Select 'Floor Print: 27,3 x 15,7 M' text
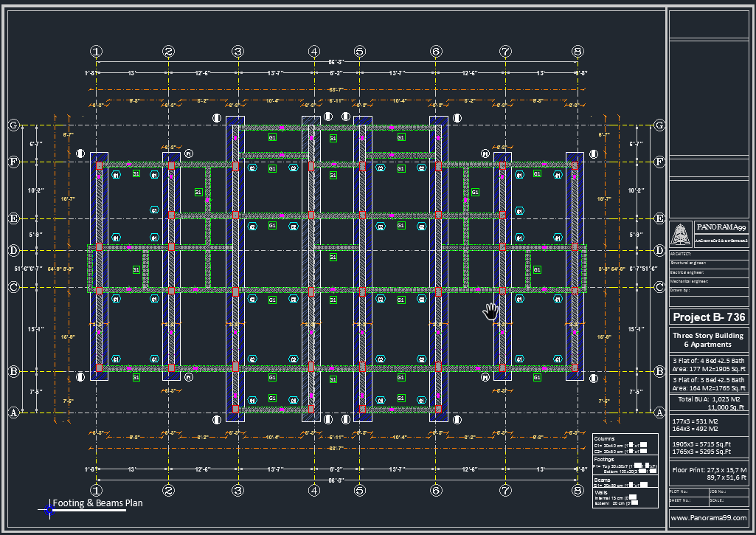 (x=710, y=469)
